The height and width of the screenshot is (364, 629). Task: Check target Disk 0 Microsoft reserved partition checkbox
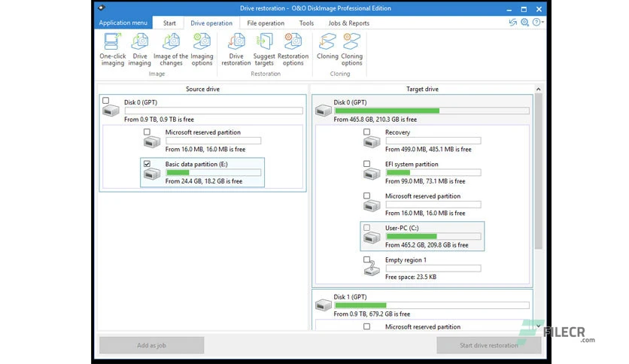tap(366, 196)
